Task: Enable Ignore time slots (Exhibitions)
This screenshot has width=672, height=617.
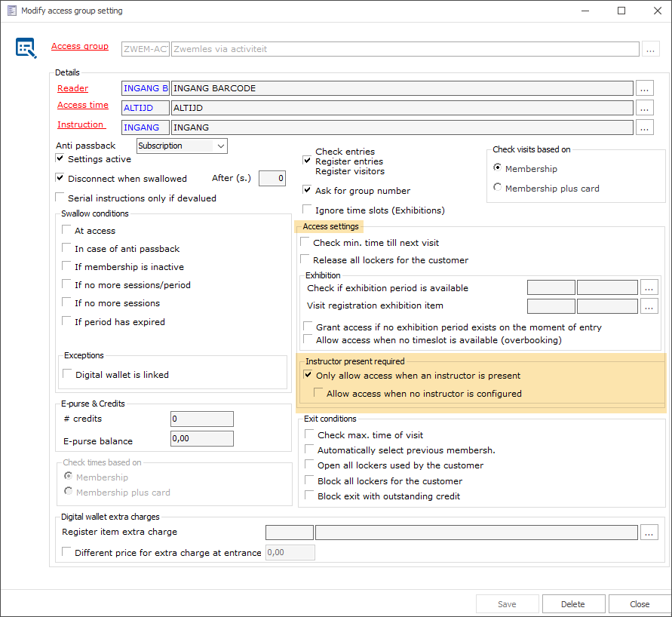Action: [x=307, y=210]
